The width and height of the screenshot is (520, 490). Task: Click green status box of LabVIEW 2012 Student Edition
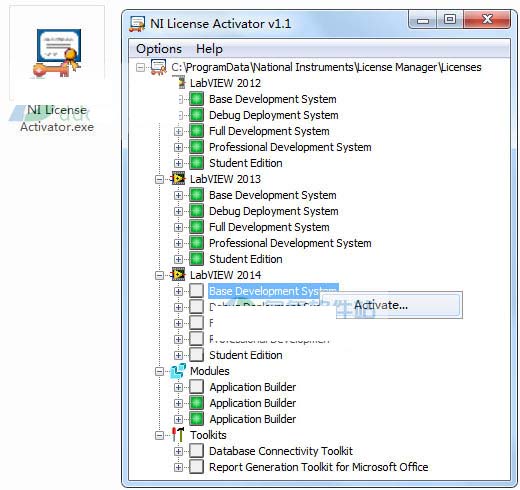pos(196,163)
